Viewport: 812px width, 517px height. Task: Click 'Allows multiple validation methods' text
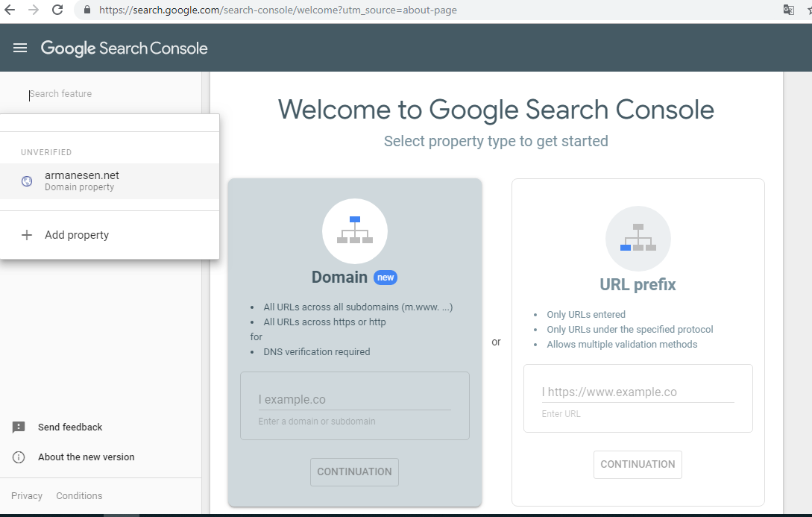coord(622,345)
